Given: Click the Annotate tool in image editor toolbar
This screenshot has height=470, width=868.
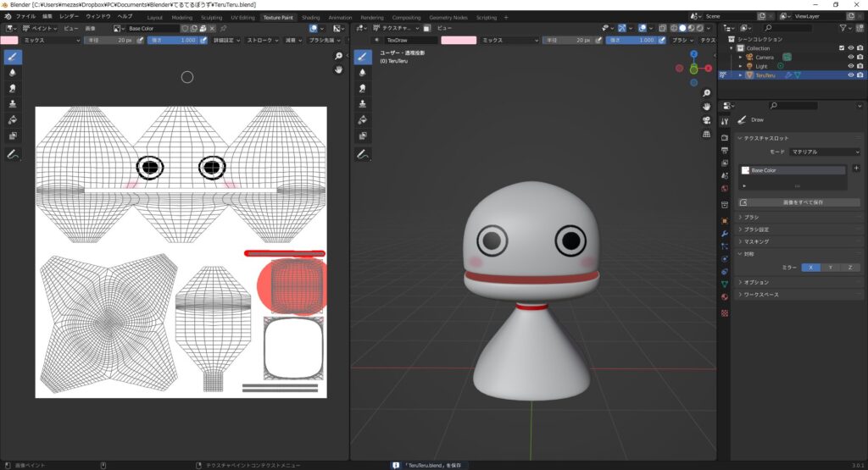Looking at the screenshot, I should coord(13,155).
